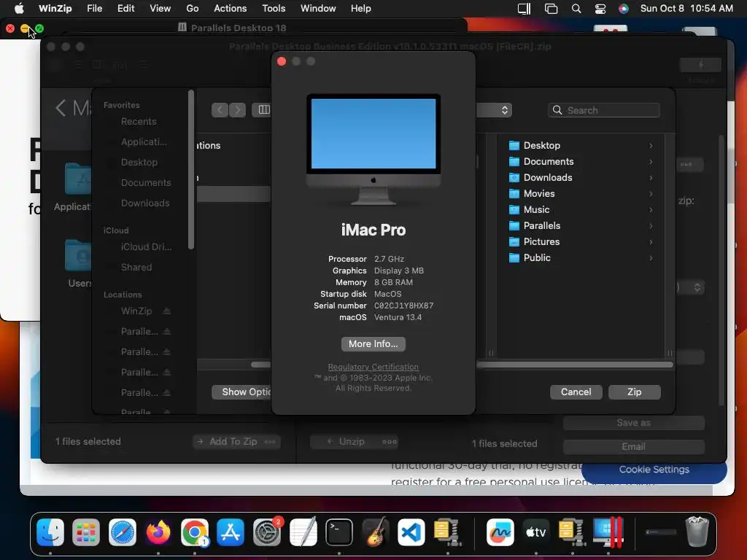Open Apple TV in the dock
The image size is (747, 560).
coord(536,532)
